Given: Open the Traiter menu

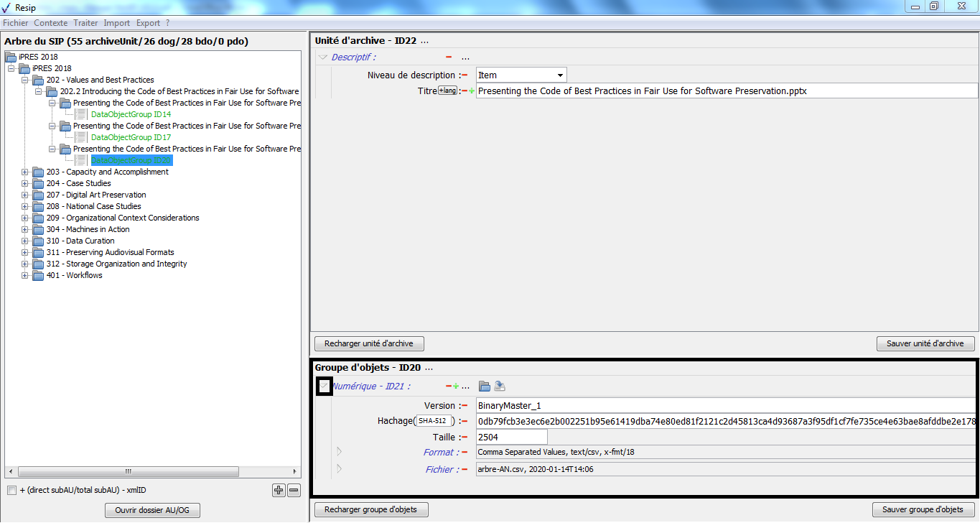Looking at the screenshot, I should (x=85, y=23).
